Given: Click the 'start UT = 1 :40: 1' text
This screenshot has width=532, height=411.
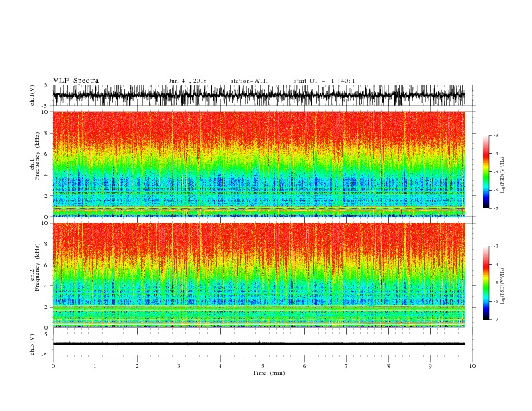Looking at the screenshot, I should 324,81.
